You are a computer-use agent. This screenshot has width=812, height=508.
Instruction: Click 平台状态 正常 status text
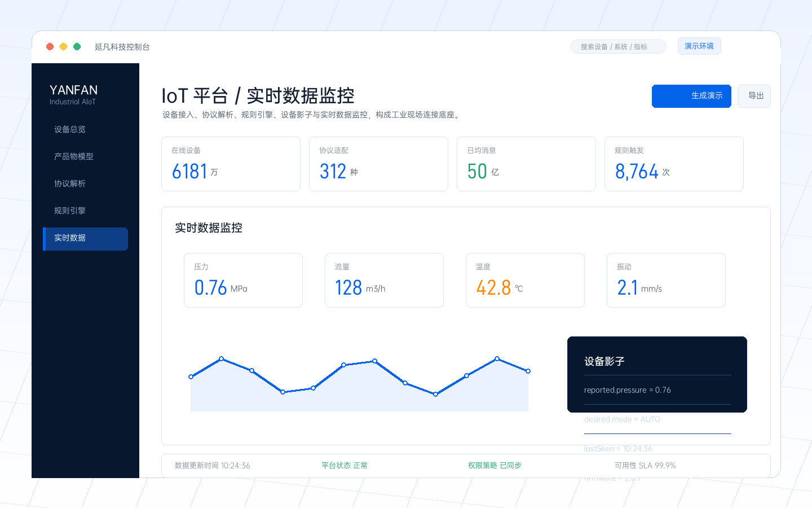[345, 466]
